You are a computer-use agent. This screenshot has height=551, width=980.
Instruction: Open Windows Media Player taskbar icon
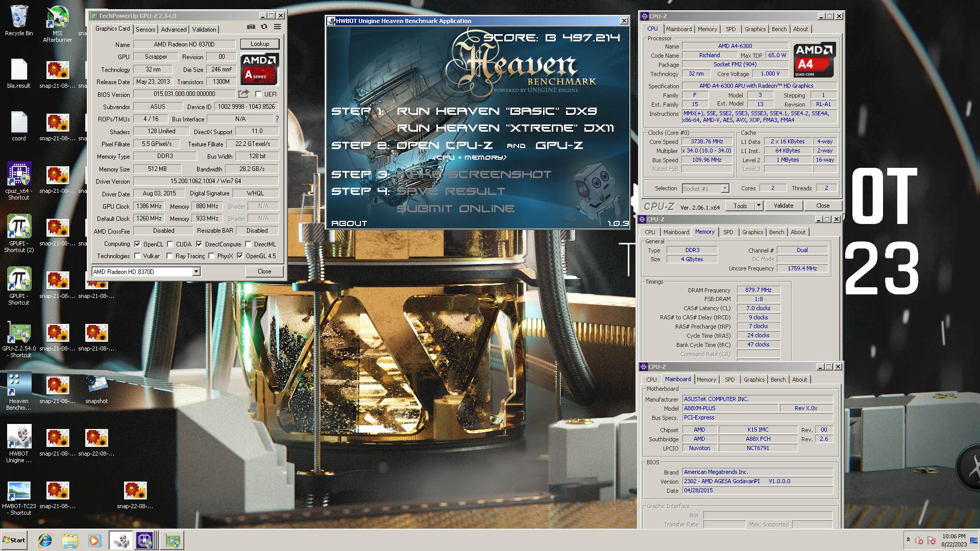tap(94, 540)
